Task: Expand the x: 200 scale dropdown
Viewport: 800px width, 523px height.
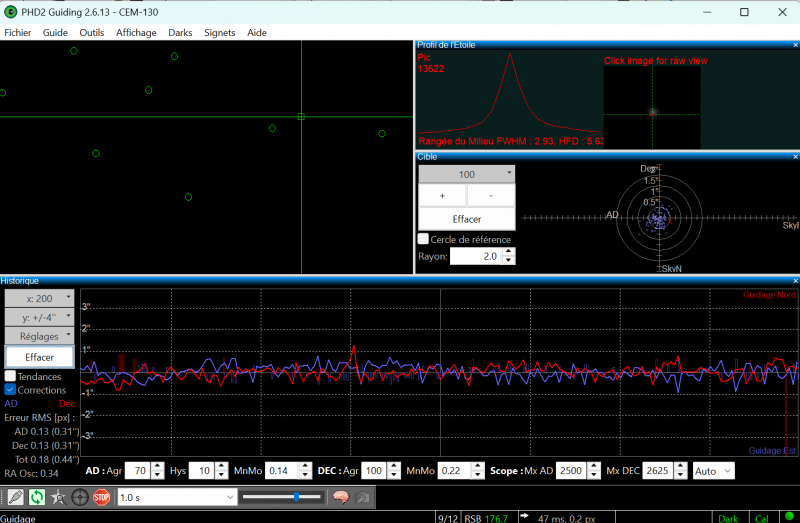Action: 40,299
